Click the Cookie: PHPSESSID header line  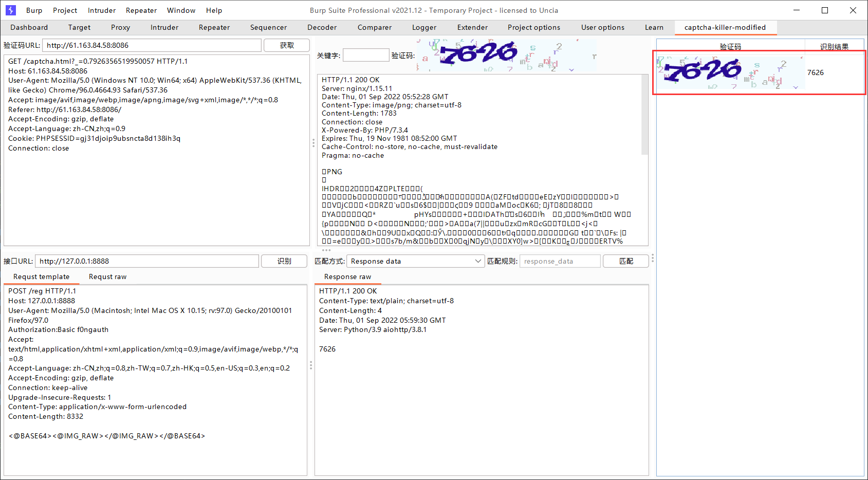(94, 138)
